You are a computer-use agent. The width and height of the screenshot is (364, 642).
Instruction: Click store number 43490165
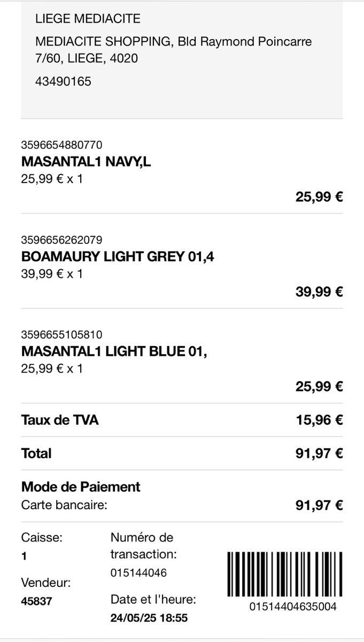[x=63, y=81]
